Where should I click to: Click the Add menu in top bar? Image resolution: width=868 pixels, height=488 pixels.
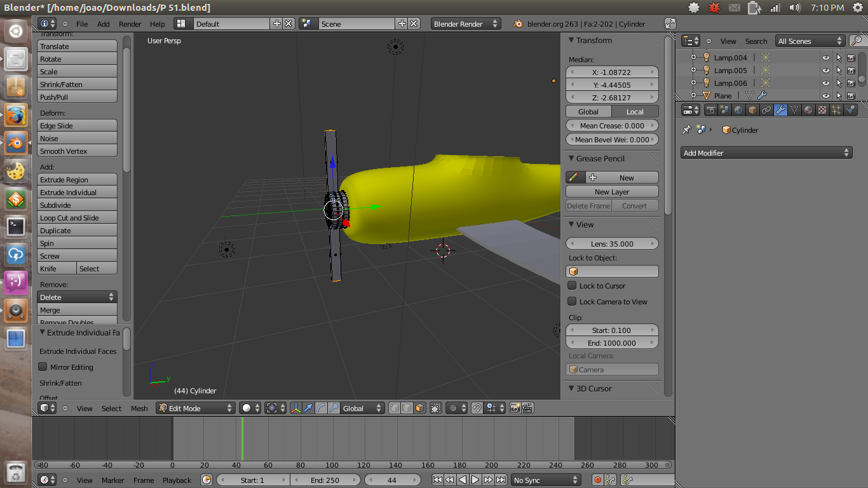103,24
